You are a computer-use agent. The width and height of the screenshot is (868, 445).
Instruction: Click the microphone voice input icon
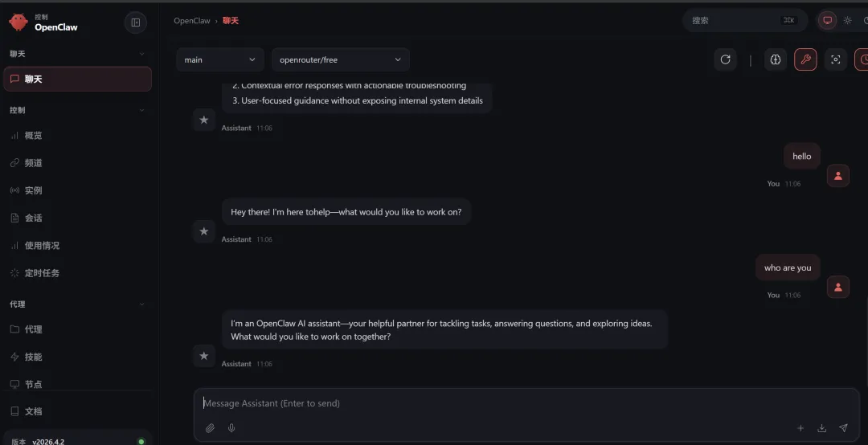pos(231,428)
